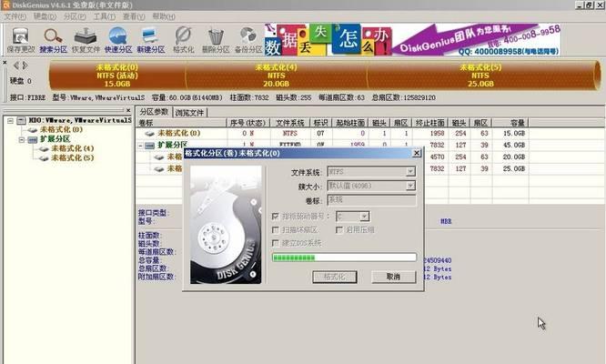
Task: Toggle the 启用压缩 checkbox
Action: click(x=339, y=230)
